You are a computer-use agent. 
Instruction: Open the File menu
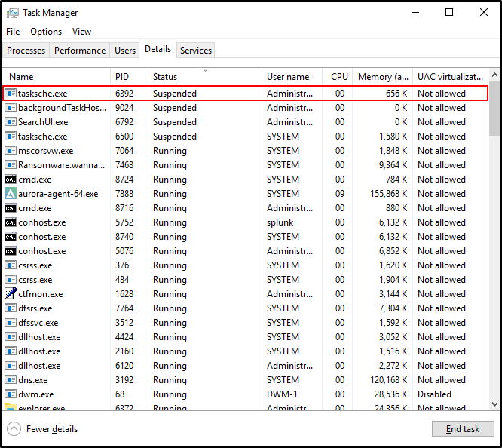13,32
